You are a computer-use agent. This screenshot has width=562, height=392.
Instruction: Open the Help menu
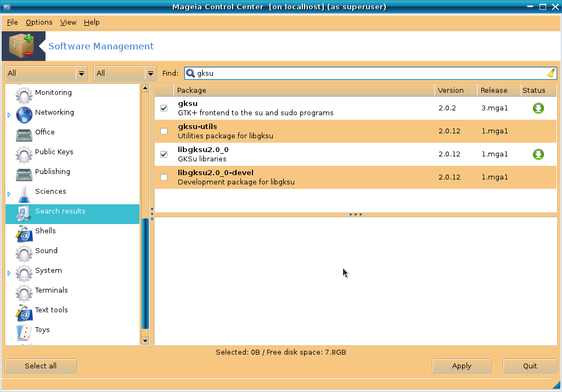92,23
